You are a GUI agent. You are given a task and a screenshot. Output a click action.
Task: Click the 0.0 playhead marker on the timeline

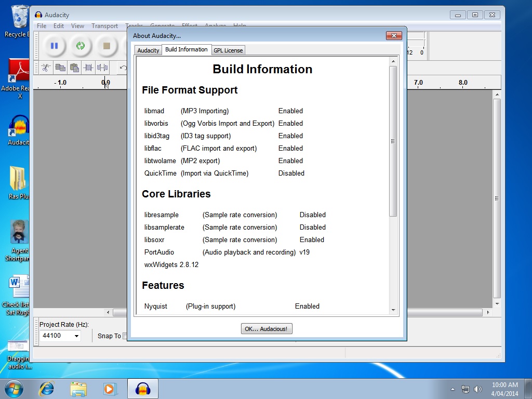coord(105,83)
